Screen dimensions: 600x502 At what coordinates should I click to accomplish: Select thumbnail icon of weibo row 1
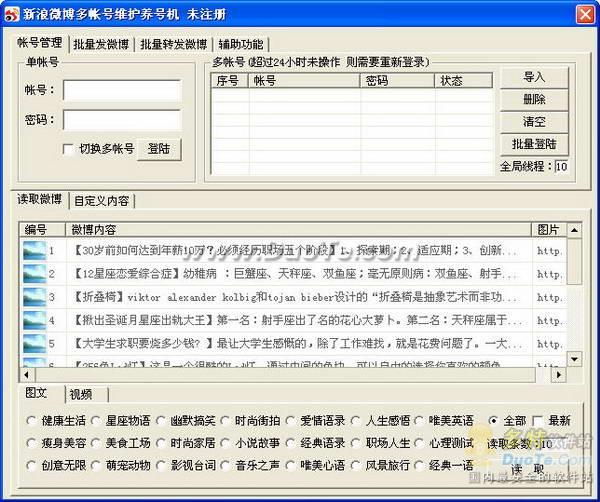[34, 251]
